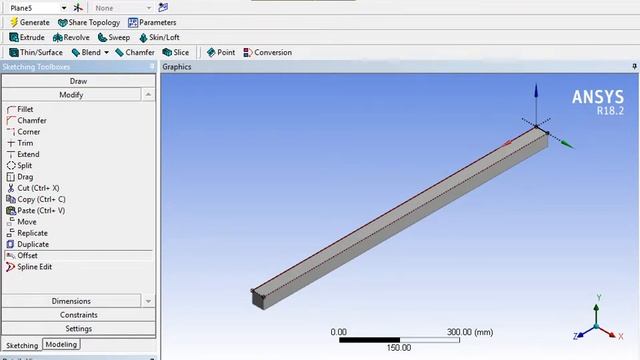This screenshot has height=360, width=640.
Task: Select the Sweep feature
Action: [x=114, y=38]
